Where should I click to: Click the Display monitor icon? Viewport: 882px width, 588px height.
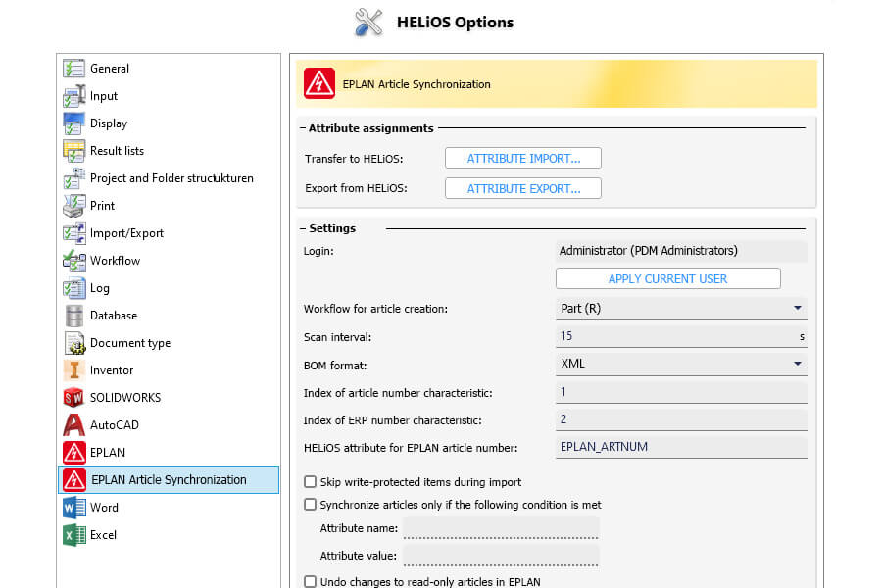tap(73, 123)
